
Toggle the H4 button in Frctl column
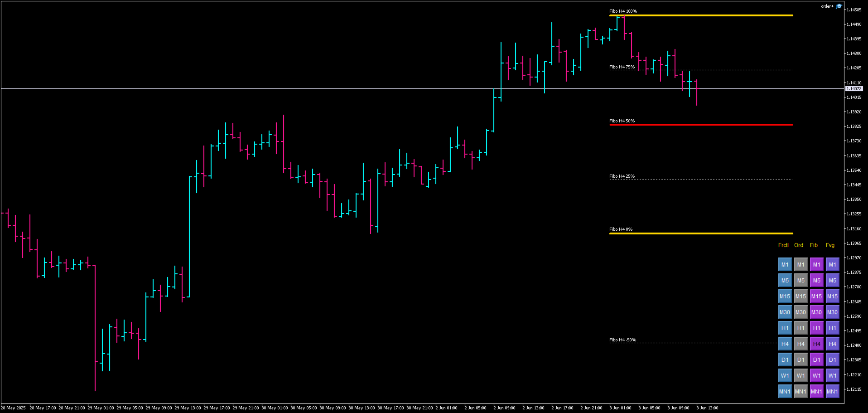tap(785, 344)
